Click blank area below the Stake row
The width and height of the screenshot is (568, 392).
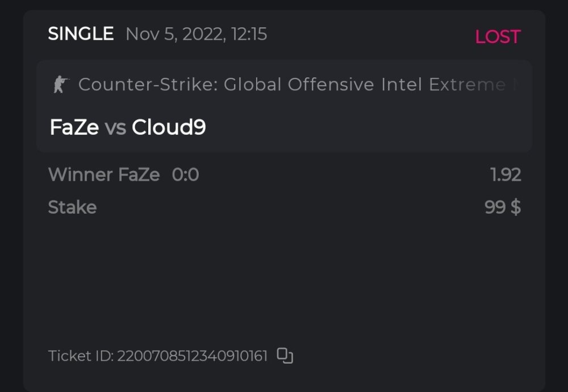[x=284, y=273]
